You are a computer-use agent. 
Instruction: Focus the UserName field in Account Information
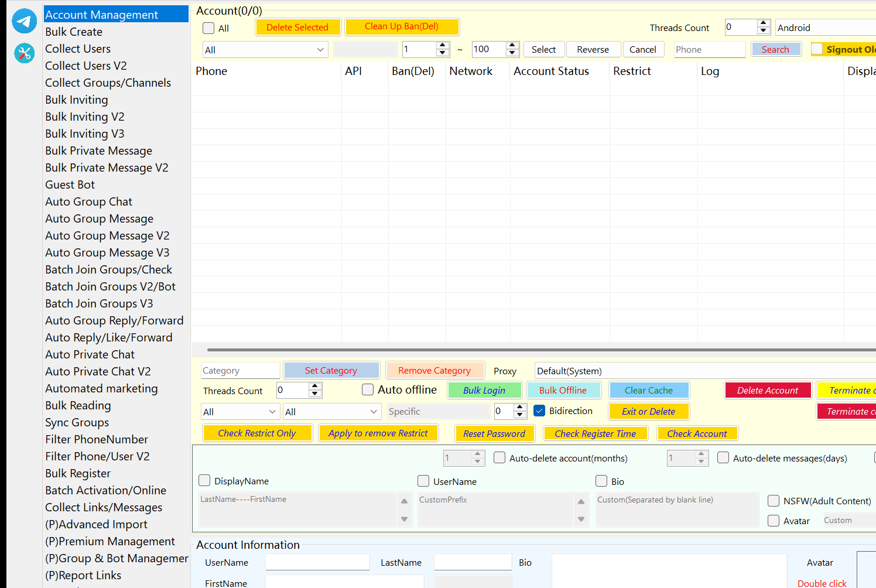click(x=317, y=562)
